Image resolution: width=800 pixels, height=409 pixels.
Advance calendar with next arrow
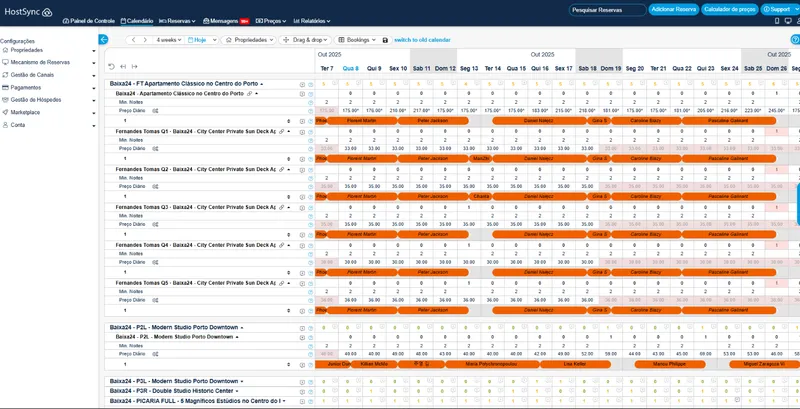point(145,40)
